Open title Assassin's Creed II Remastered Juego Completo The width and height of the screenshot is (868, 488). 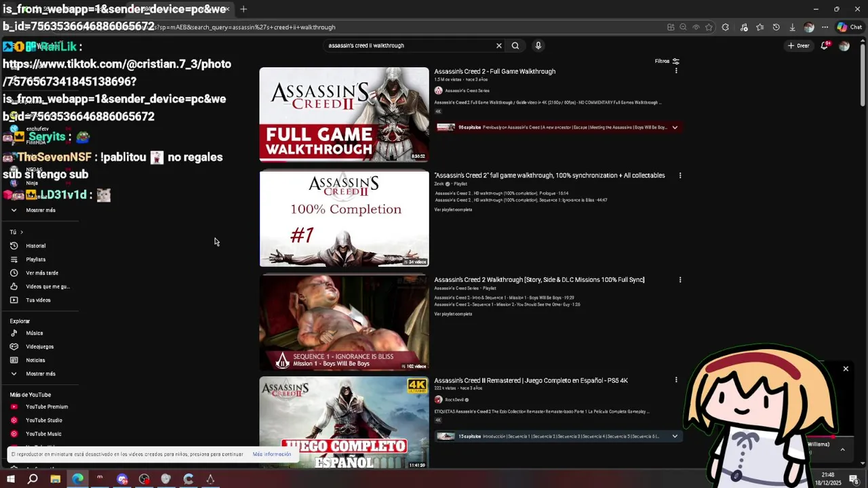click(531, 380)
